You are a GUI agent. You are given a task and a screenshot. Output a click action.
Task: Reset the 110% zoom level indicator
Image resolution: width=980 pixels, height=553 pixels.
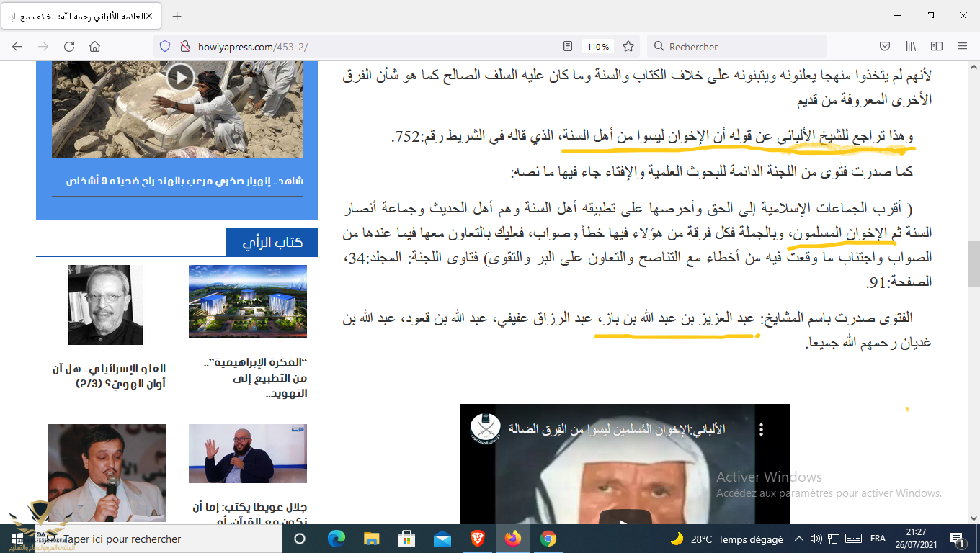597,46
